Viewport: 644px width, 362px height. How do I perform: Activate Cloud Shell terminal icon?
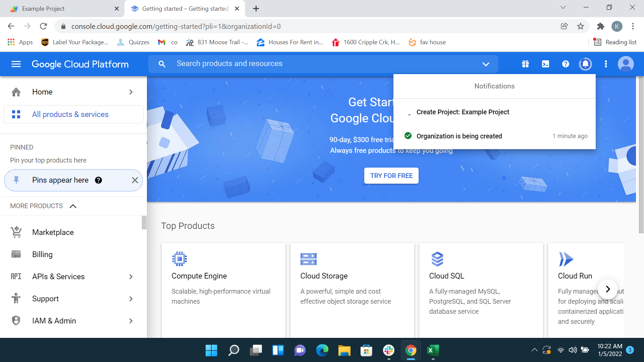click(x=545, y=64)
